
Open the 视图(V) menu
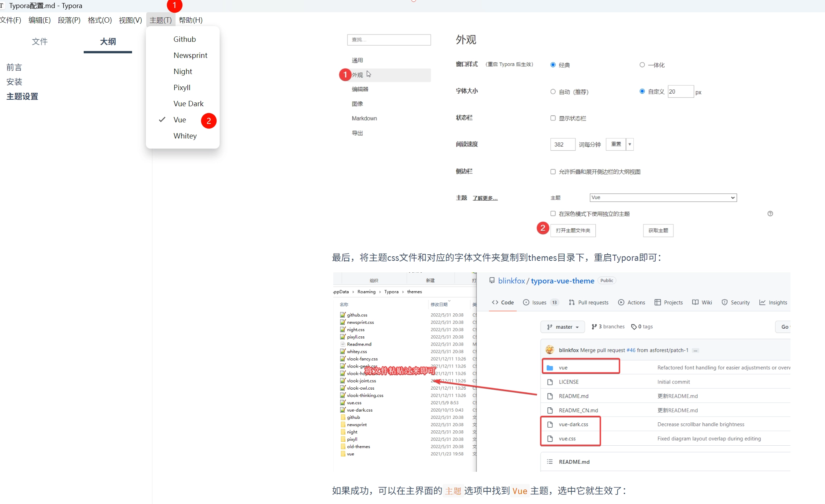click(x=131, y=20)
